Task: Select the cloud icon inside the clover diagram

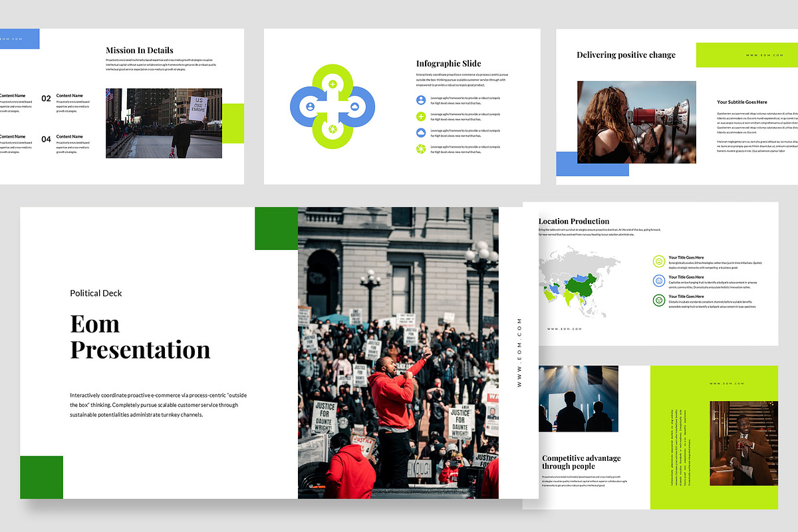Action: click(355, 107)
